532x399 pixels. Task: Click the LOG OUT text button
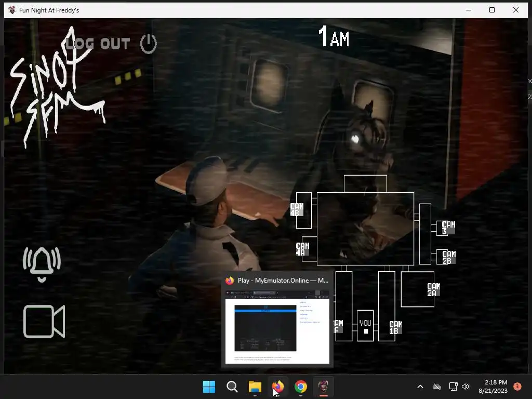click(98, 44)
